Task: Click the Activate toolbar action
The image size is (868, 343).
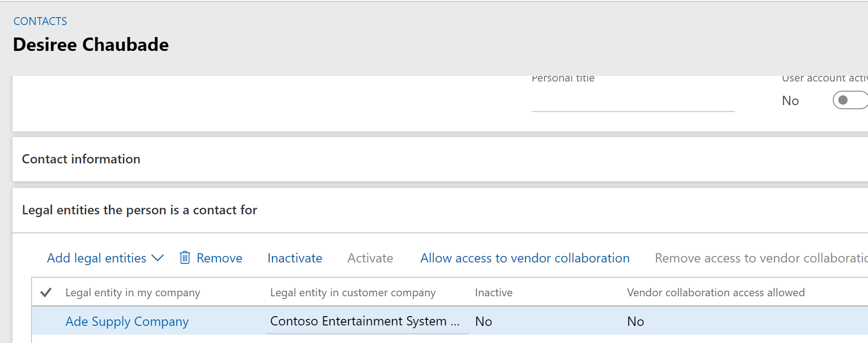Action: click(370, 258)
